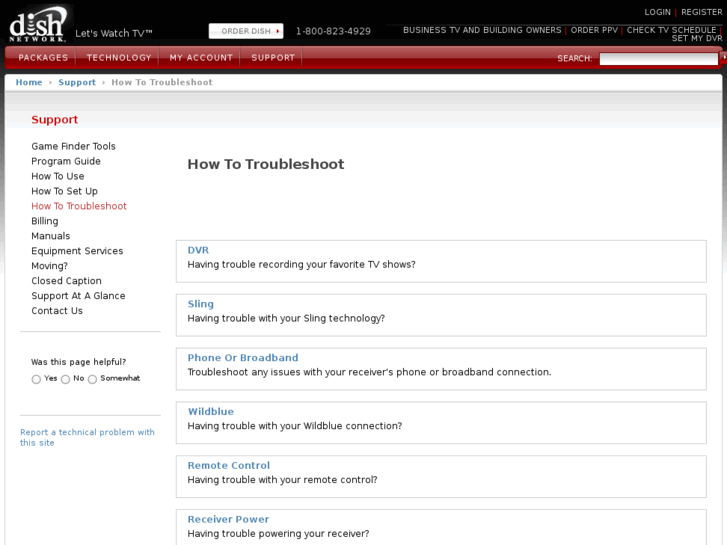Open How To Use in sidebar
The height and width of the screenshot is (545, 727).
point(57,176)
